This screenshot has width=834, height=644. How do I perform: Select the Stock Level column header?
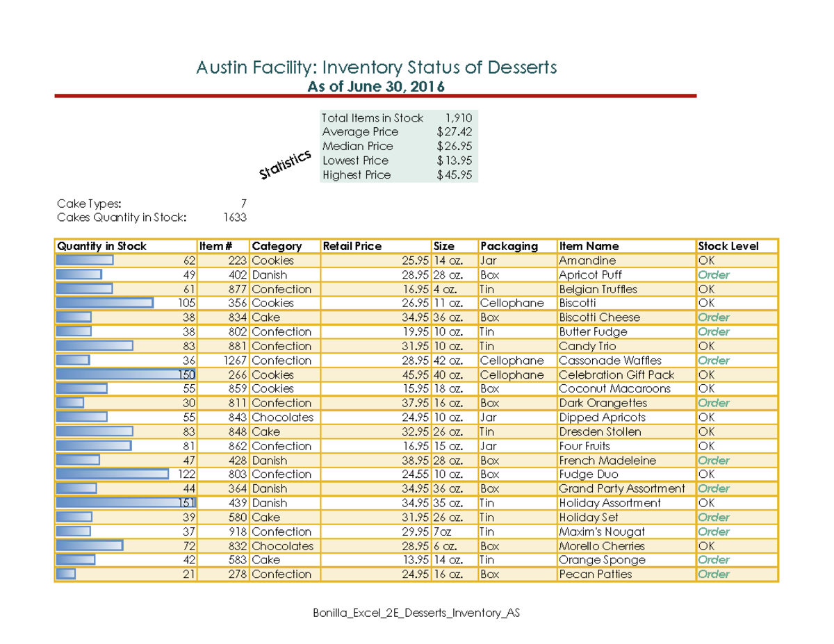pyautogui.click(x=730, y=246)
